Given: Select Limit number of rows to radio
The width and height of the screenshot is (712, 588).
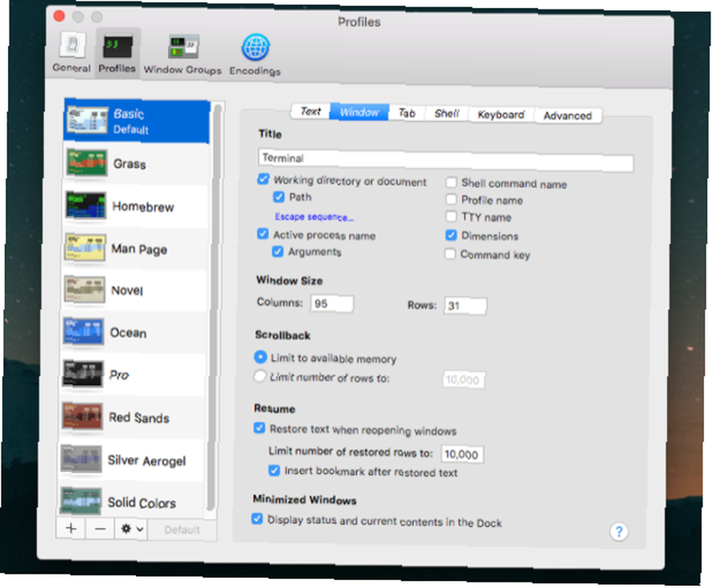Looking at the screenshot, I should [x=260, y=376].
